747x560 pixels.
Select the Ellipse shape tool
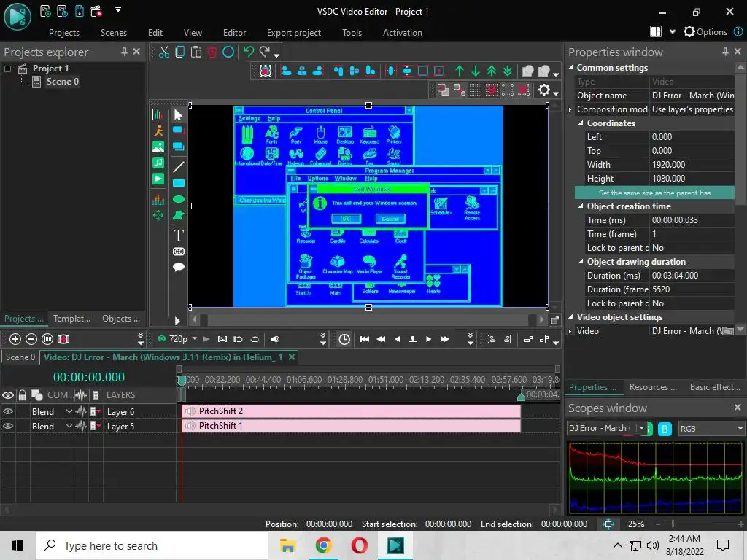pos(178,199)
